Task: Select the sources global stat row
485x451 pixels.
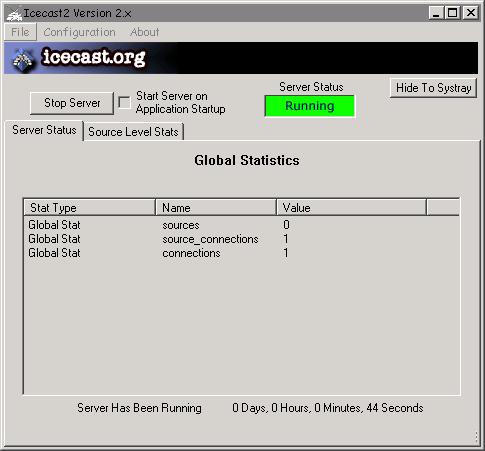Action: 242,225
